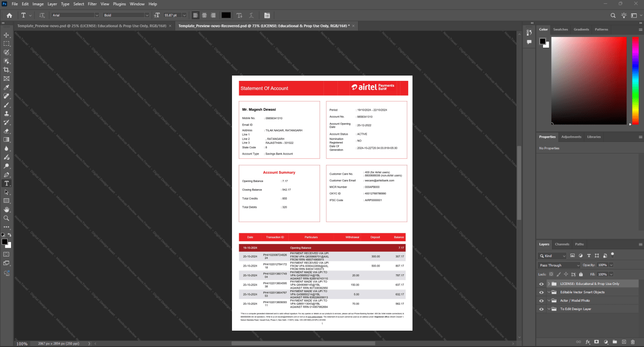Open the Fill slider dropdown arrow

tap(611, 274)
